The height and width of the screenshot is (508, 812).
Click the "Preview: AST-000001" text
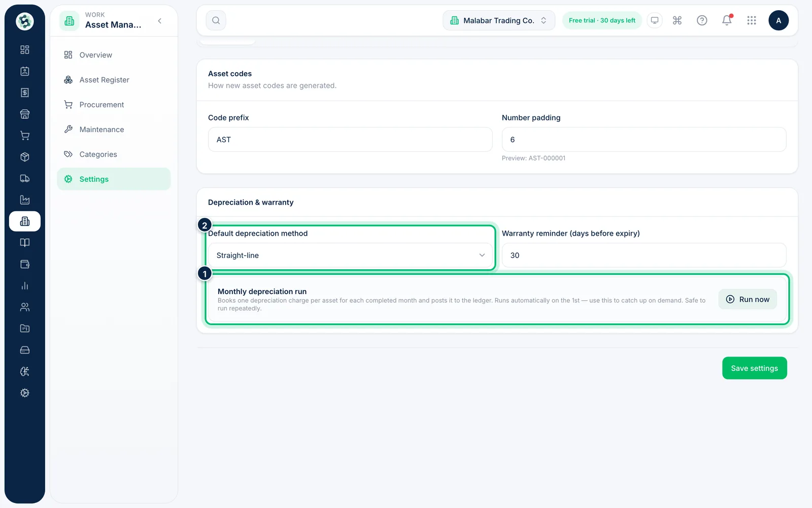click(x=533, y=158)
